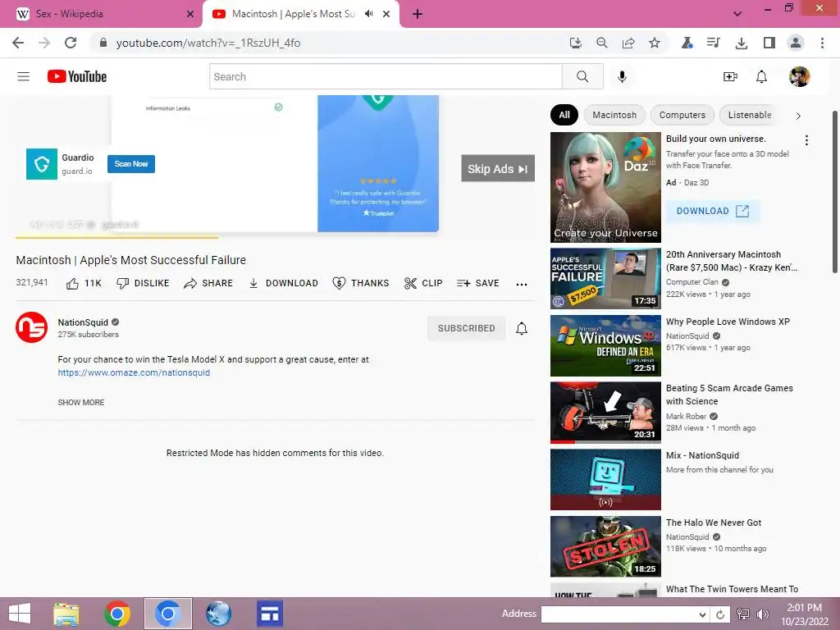Screen dimensions: 840x630
Task: Reload the current page
Action: (71, 43)
